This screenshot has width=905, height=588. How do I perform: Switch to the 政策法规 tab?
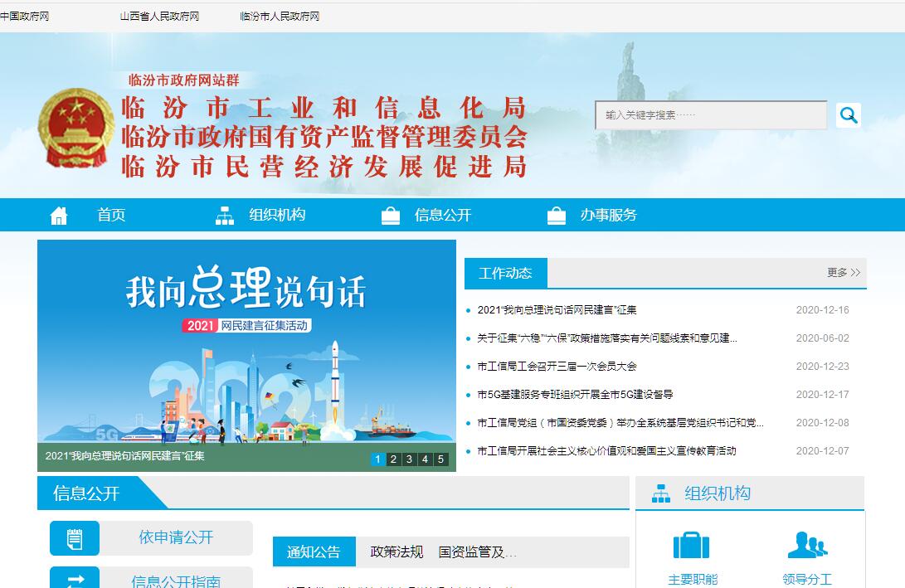(397, 552)
